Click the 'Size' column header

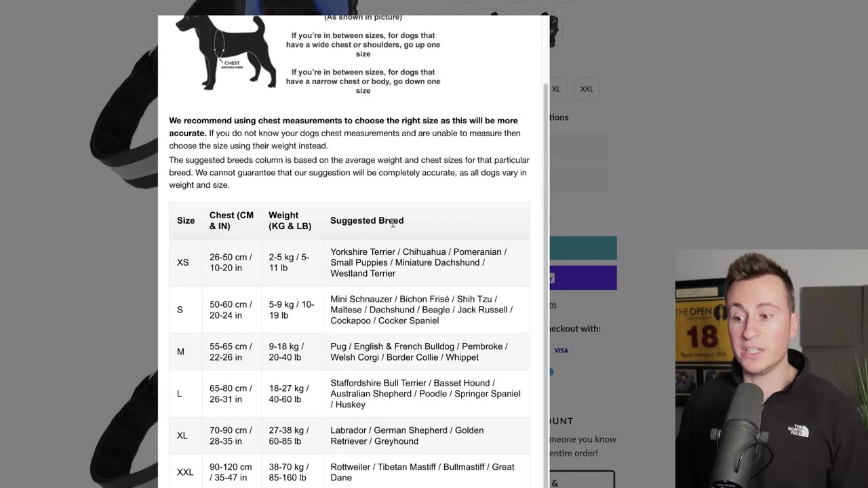[186, 220]
